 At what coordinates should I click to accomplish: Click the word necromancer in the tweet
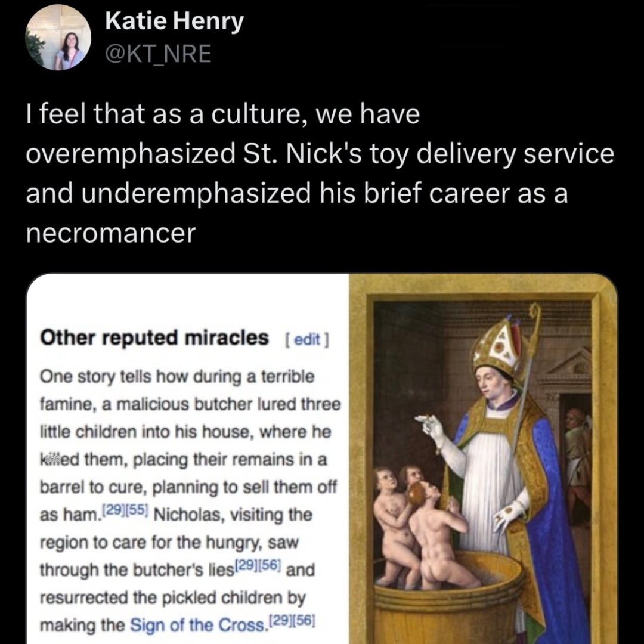point(110,233)
